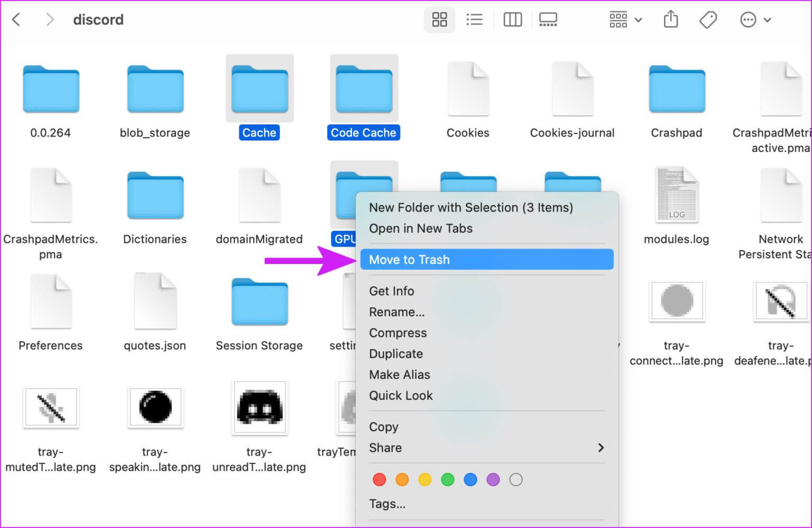Switch to column view

pos(512,20)
